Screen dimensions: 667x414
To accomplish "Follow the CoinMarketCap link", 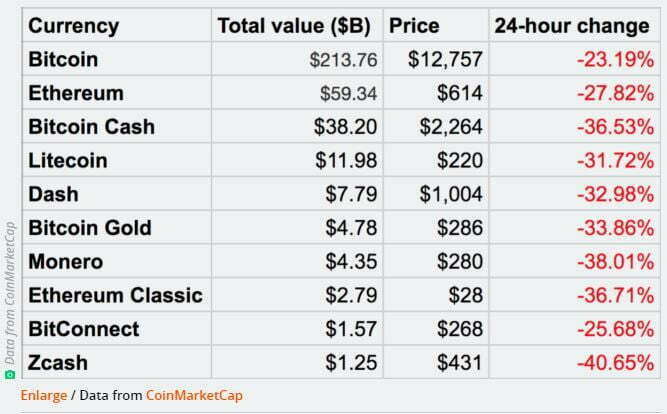I will (x=194, y=395).
